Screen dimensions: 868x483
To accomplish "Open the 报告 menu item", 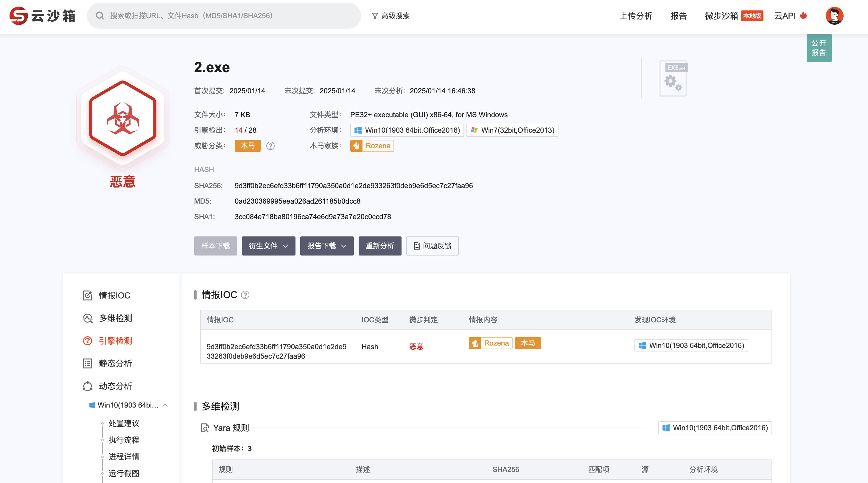I will 679,16.
